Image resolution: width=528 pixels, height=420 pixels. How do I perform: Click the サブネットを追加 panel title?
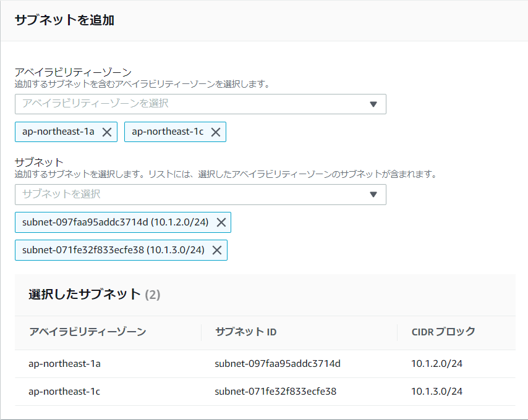click(64, 20)
